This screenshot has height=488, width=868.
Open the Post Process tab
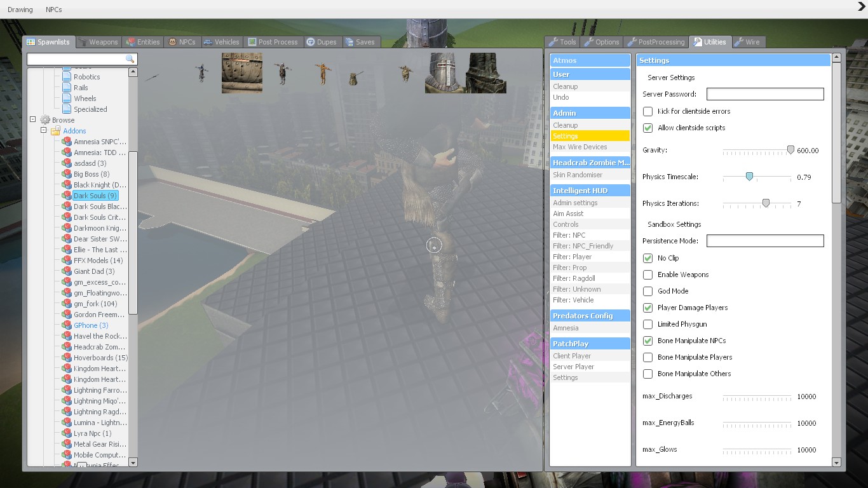click(x=273, y=42)
